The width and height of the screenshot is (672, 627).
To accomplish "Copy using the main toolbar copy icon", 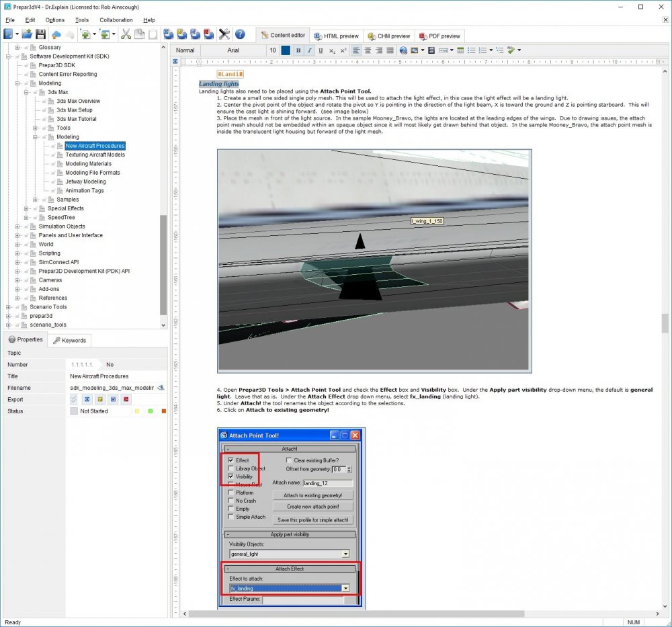I will 139,34.
